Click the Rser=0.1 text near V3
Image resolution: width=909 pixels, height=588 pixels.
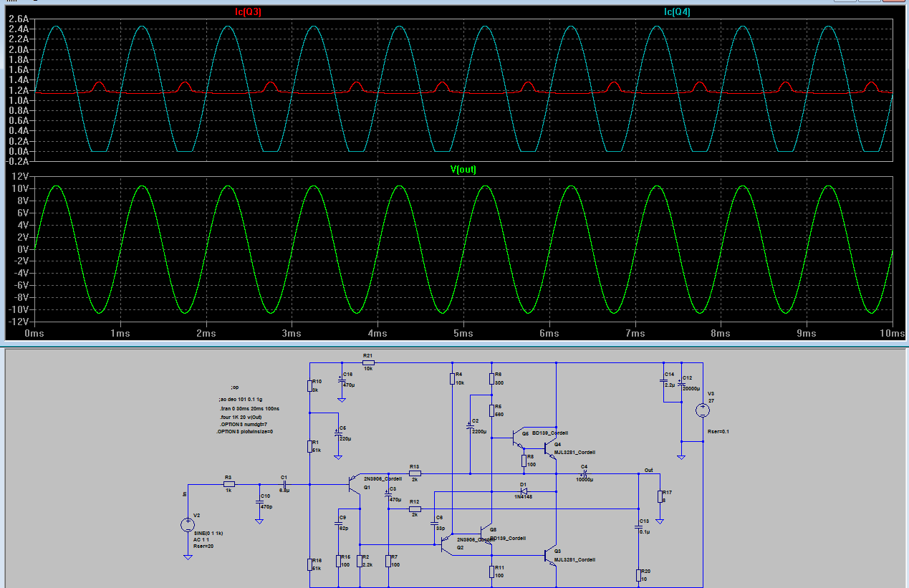pyautogui.click(x=717, y=431)
